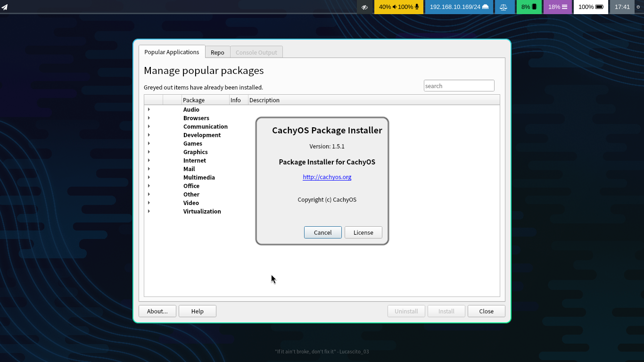Select the "Development" category label
The height and width of the screenshot is (362, 644).
tap(202, 135)
